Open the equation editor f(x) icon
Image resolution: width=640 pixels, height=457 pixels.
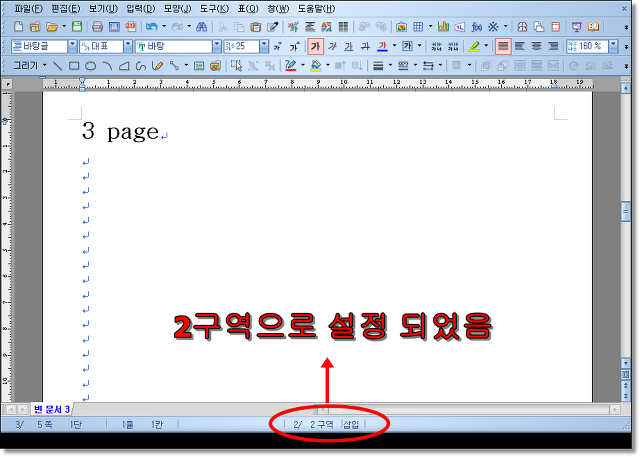[476, 27]
